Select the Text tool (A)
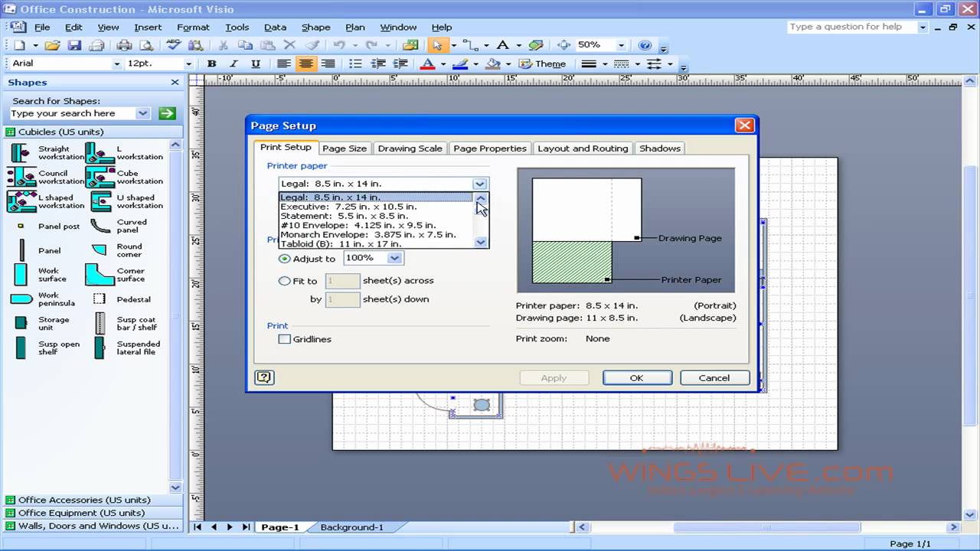The width and height of the screenshot is (980, 551). point(502,45)
